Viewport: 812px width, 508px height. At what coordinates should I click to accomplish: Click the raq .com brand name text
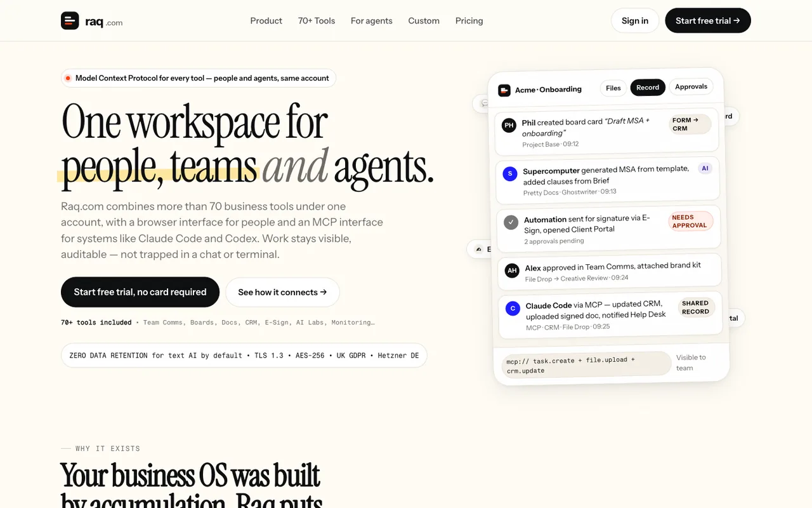click(x=104, y=22)
